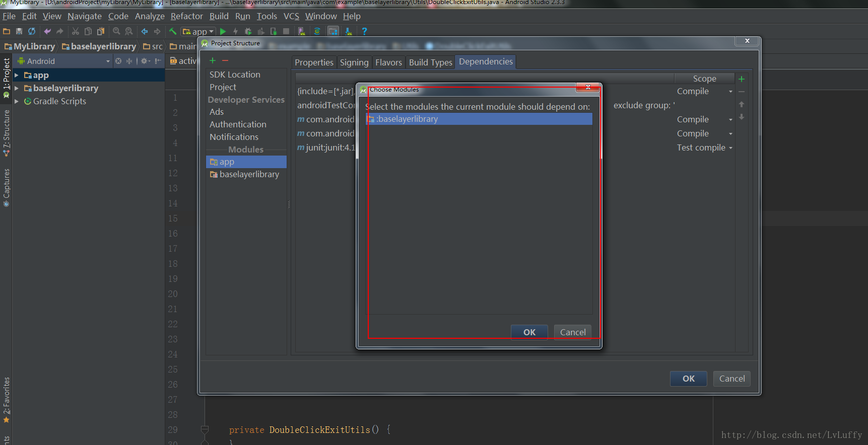This screenshot has width=868, height=445.
Task: Click the Stop square icon
Action: [x=286, y=31]
